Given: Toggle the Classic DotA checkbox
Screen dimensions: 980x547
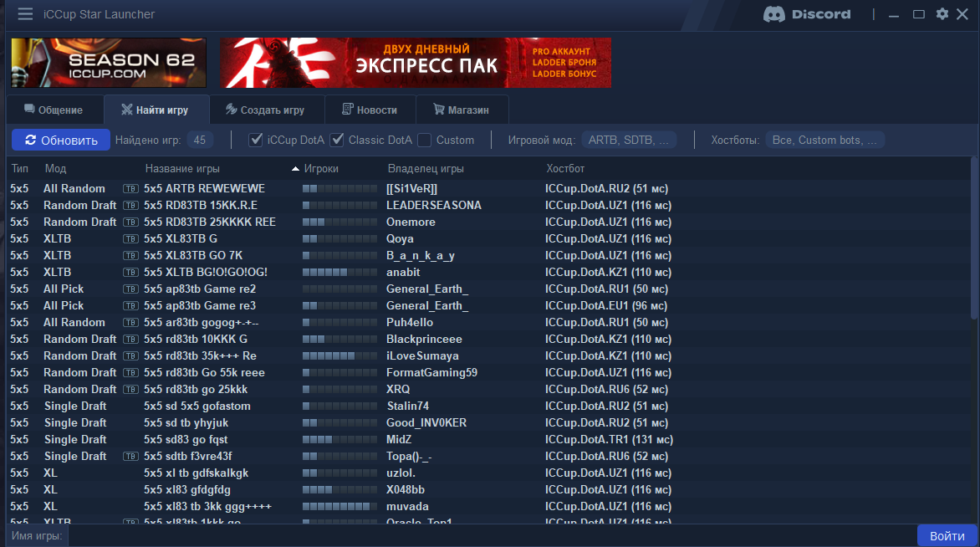Looking at the screenshot, I should point(337,140).
